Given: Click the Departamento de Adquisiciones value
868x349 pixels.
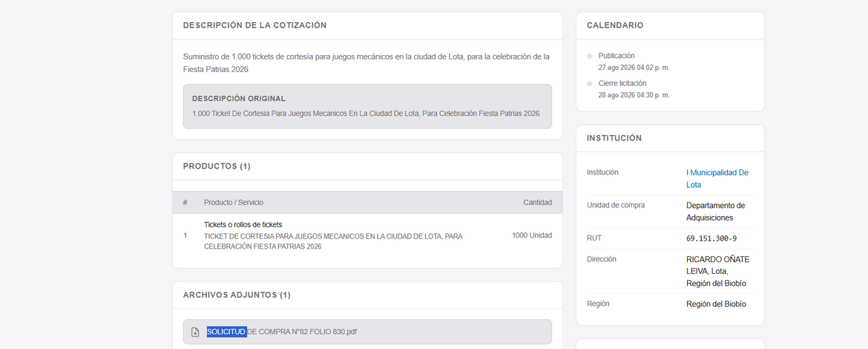Looking at the screenshot, I should point(716,212).
